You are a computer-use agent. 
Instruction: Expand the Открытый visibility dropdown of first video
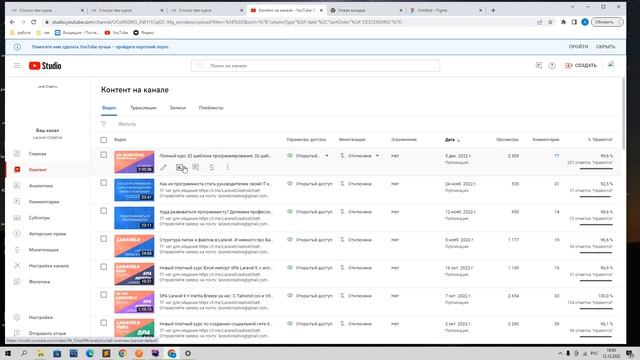coord(327,156)
